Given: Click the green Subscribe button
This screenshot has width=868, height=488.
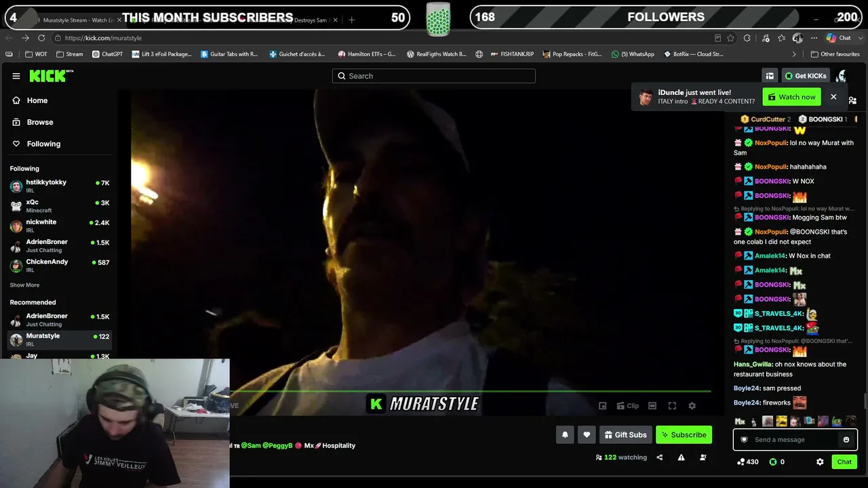Looking at the screenshot, I should point(684,434).
